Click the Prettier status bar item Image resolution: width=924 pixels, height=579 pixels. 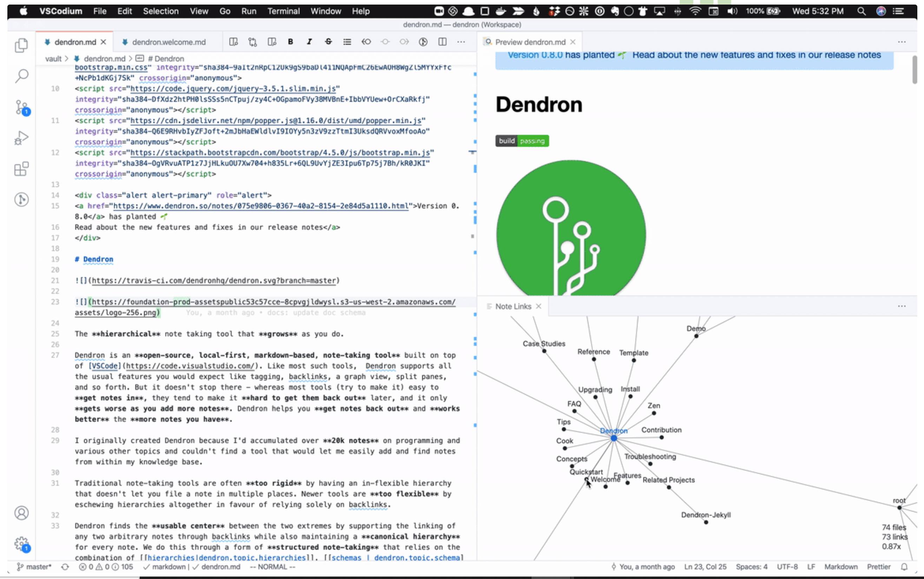point(878,567)
